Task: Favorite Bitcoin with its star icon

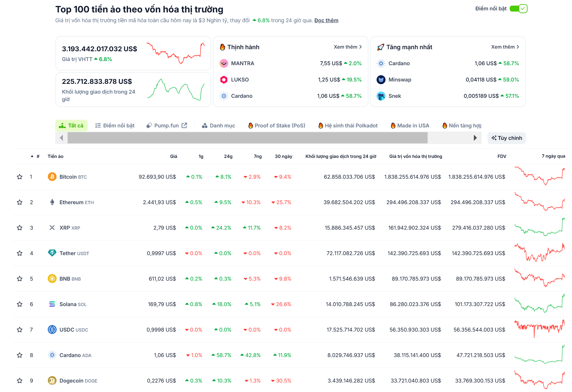Action: (20, 177)
